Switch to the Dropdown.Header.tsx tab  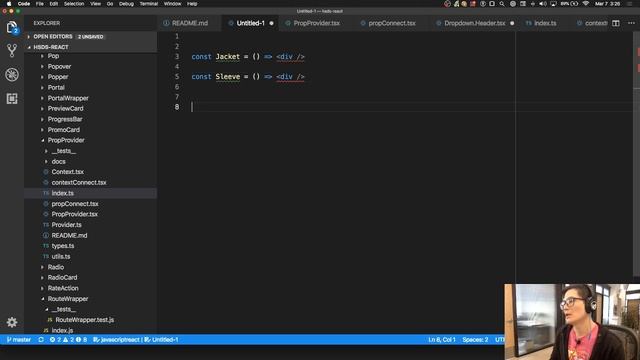coord(475,23)
